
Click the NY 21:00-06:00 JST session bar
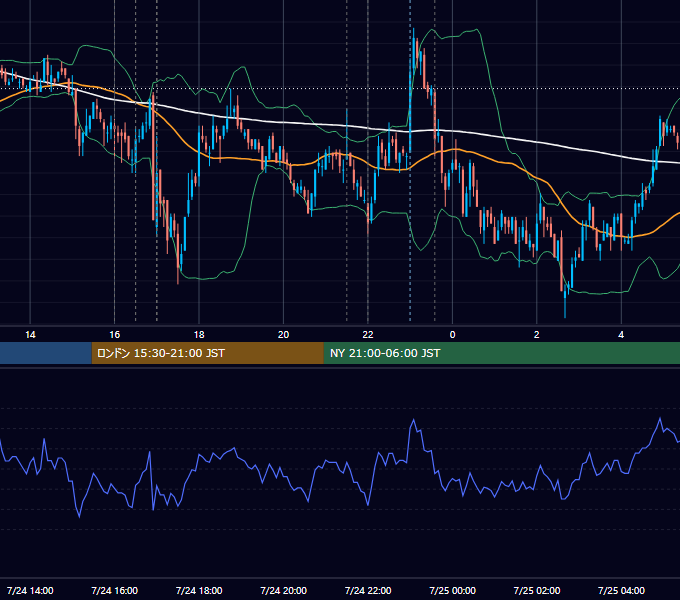[x=502, y=353]
